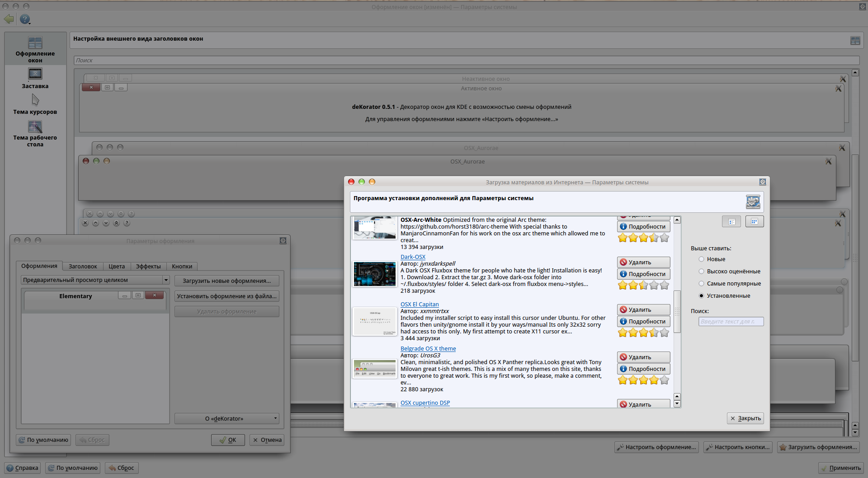868x478 pixels.
Task: Confirm Параметры оформления with OK
Action: click(228, 440)
